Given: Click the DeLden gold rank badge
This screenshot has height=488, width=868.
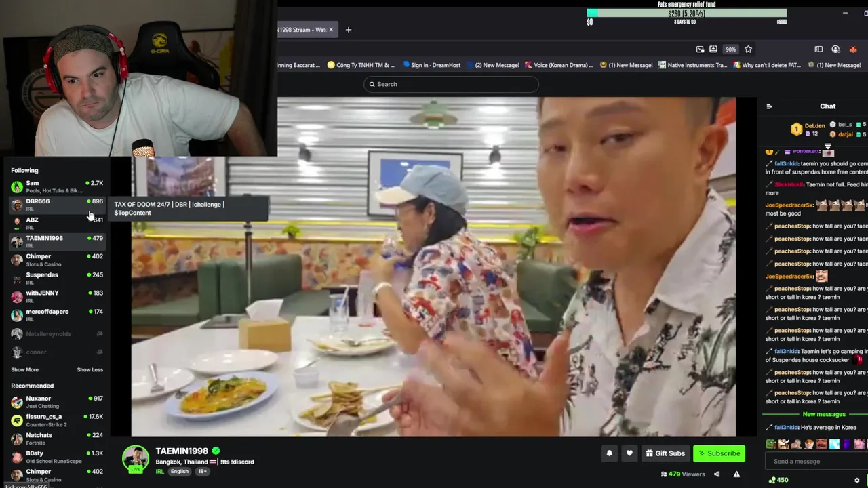Looking at the screenshot, I should coord(796,129).
